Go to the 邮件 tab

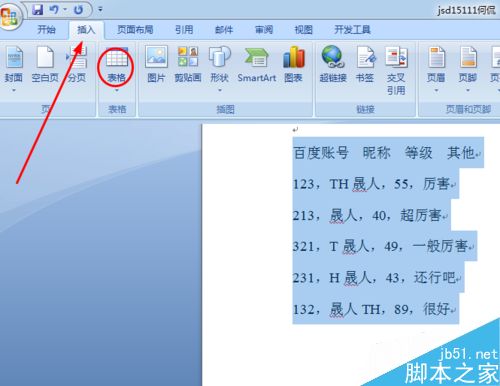click(224, 30)
